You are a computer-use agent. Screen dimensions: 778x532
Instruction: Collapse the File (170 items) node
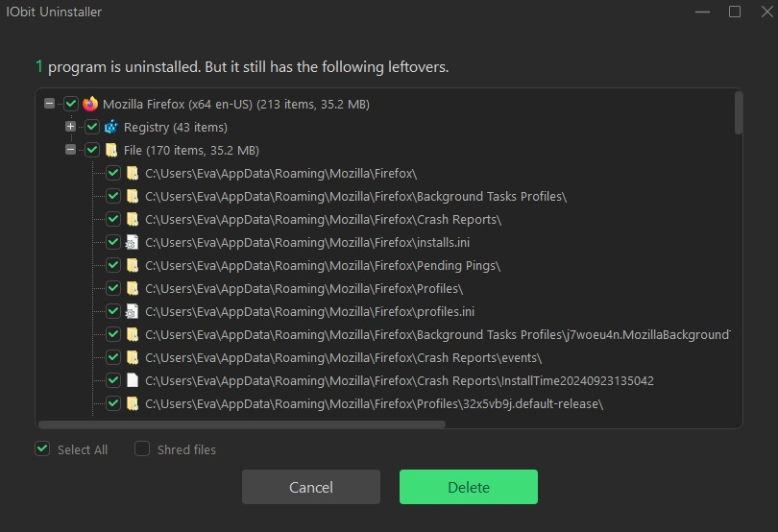click(70, 150)
